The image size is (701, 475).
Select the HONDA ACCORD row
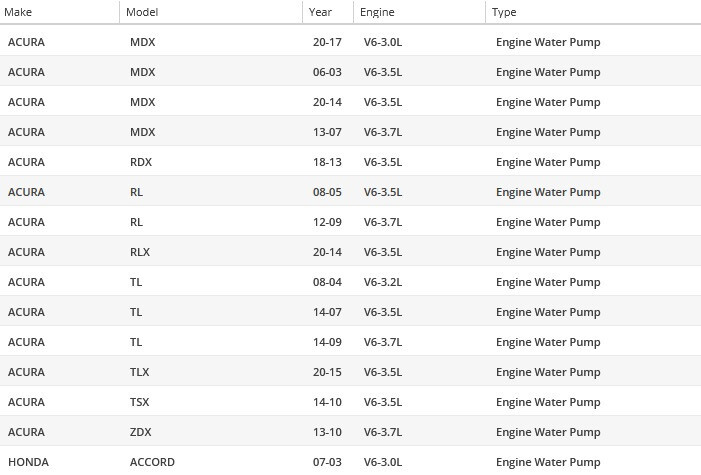350,462
